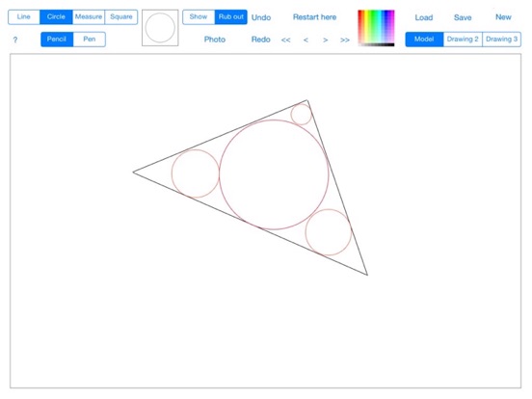This screenshot has height=399, width=532.
Task: Redo the last undone action
Action: click(x=261, y=40)
